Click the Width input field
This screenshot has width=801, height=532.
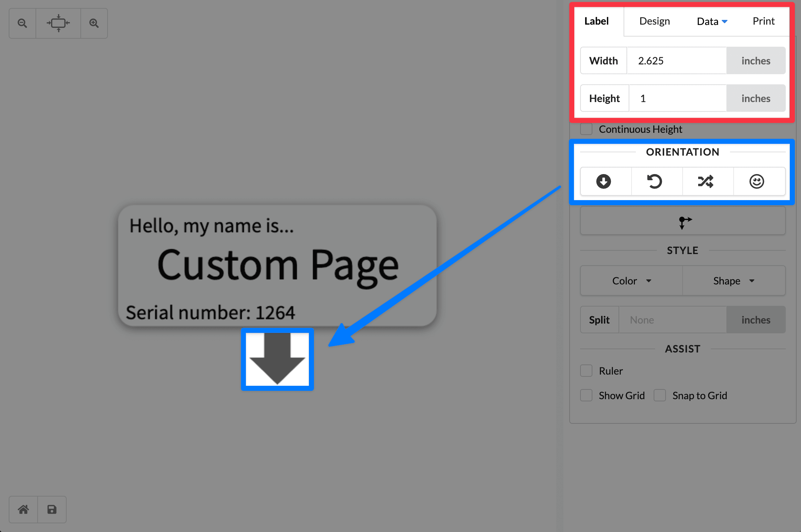[x=676, y=61]
